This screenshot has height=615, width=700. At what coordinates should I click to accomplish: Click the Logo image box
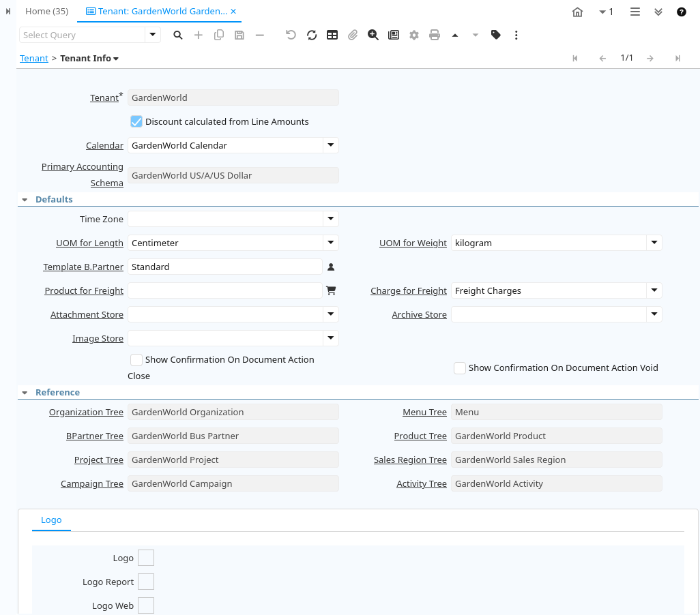(x=146, y=558)
